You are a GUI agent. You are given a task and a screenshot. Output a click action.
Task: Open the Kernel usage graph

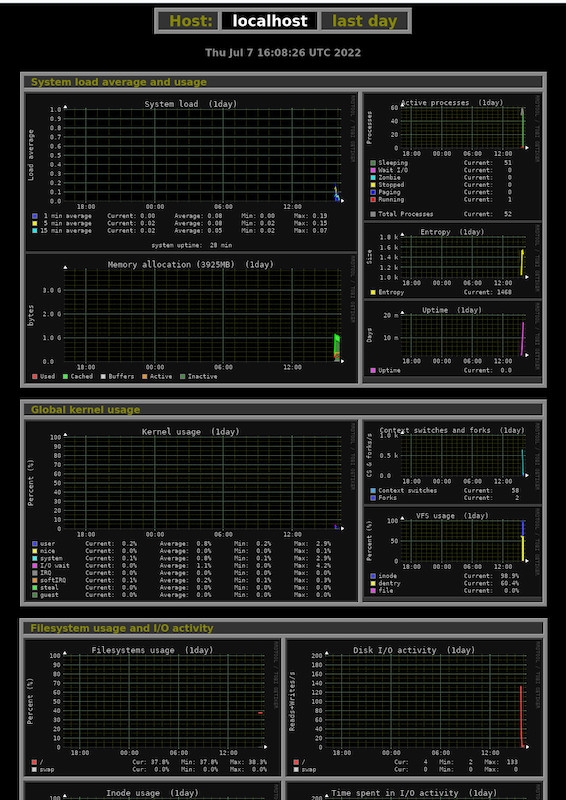tap(191, 511)
